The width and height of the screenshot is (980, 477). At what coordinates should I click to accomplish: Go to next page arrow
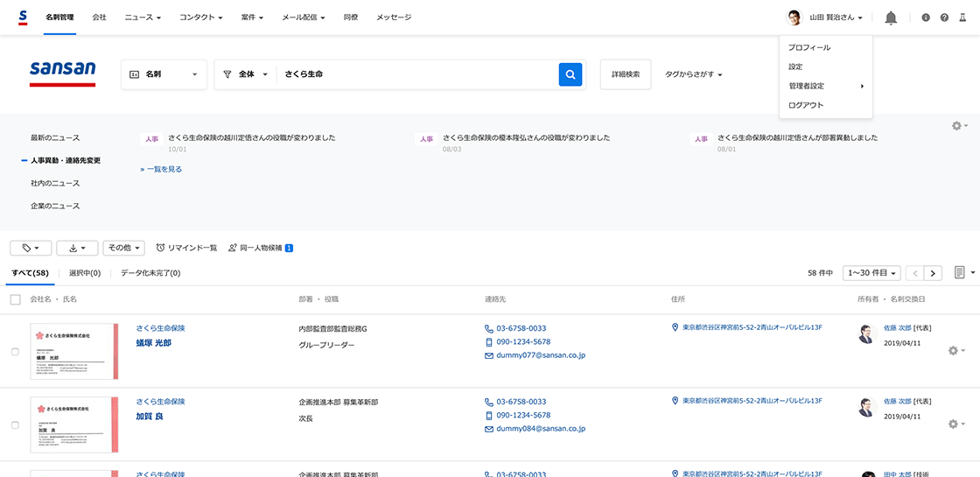tap(933, 273)
